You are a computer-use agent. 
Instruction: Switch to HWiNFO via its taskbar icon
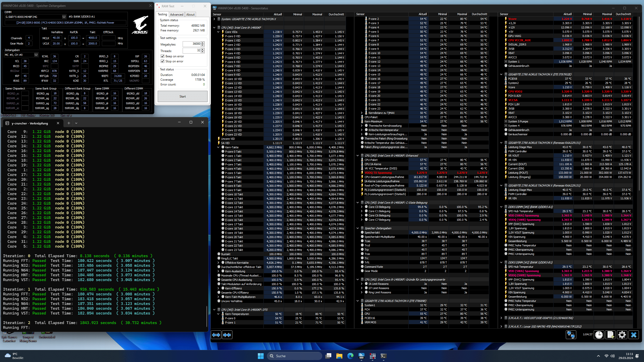(x=361, y=356)
